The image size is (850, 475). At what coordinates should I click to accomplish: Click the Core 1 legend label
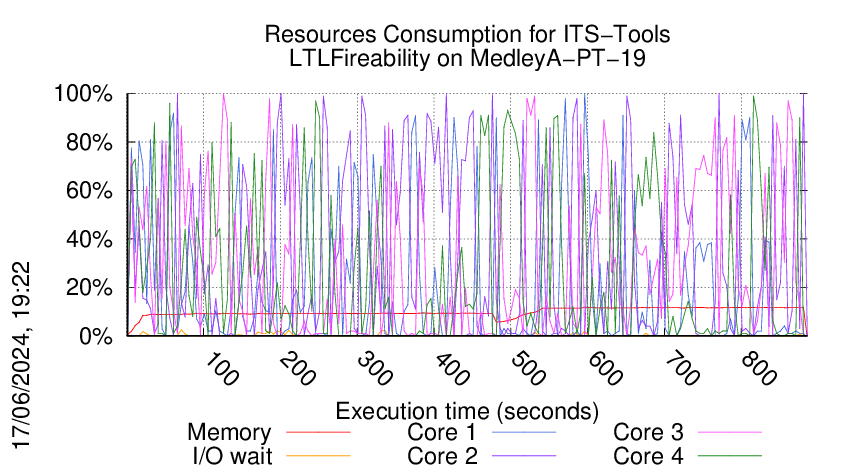442,432
